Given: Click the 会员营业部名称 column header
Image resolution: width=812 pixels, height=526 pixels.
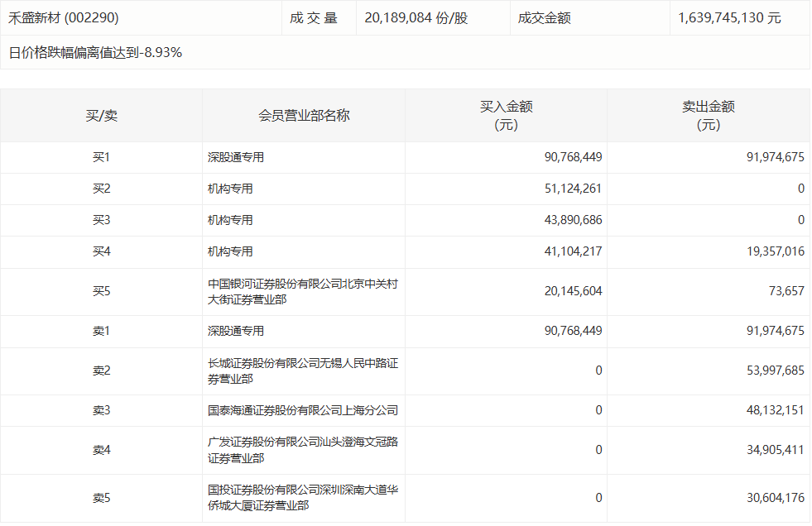Looking at the screenshot, I should (x=304, y=116).
